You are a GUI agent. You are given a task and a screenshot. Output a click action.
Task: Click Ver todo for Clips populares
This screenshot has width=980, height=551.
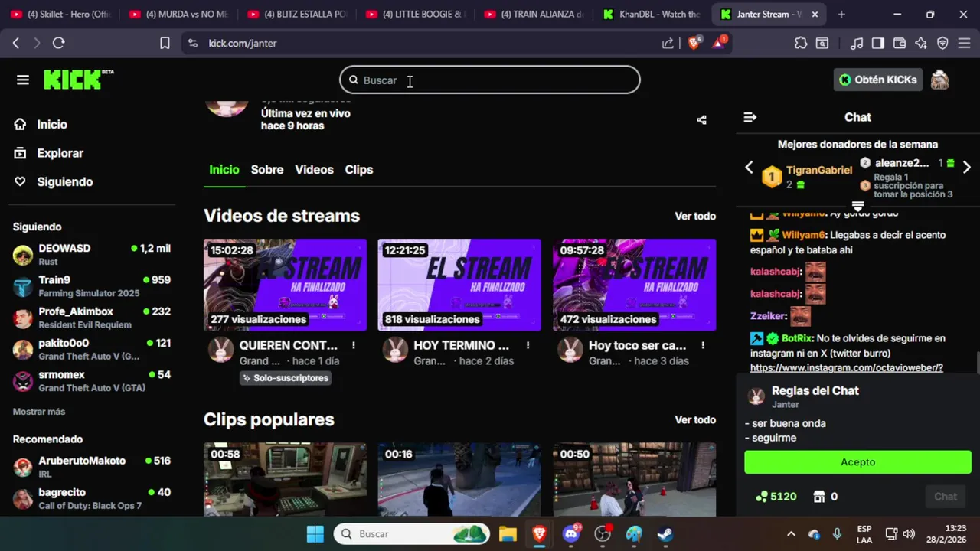(695, 420)
